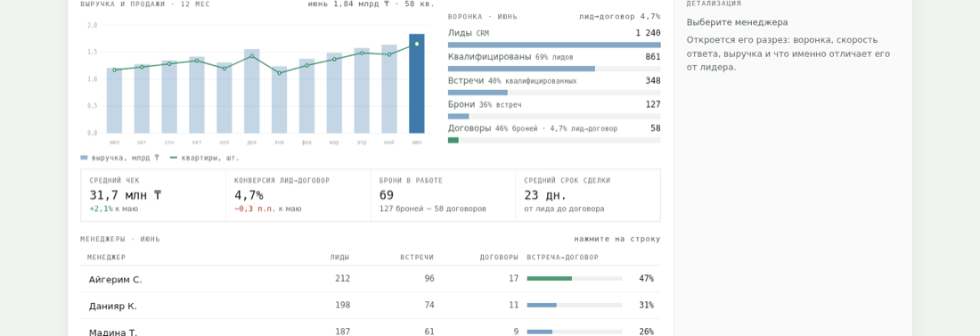Click the 58 contracts count in funnel
This screenshot has height=336, width=980.
(x=655, y=128)
